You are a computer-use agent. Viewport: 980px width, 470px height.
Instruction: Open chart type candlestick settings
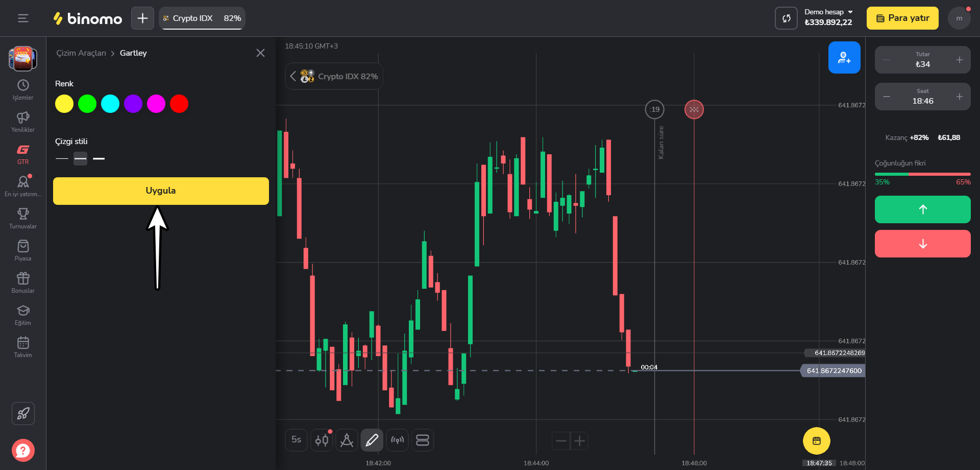coord(322,440)
